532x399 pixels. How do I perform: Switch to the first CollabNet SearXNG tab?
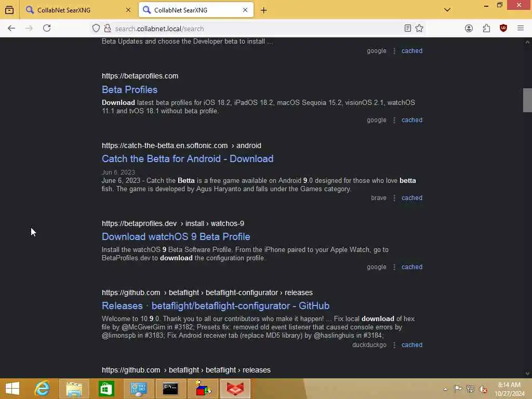click(78, 10)
